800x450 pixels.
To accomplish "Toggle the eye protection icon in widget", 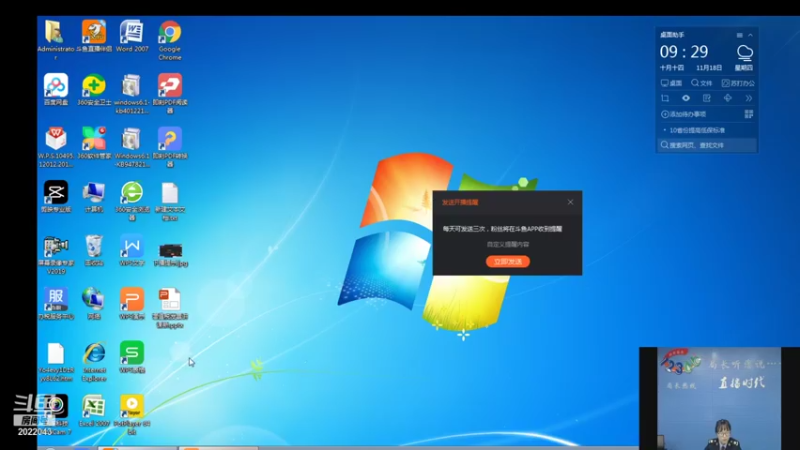I will (x=686, y=98).
